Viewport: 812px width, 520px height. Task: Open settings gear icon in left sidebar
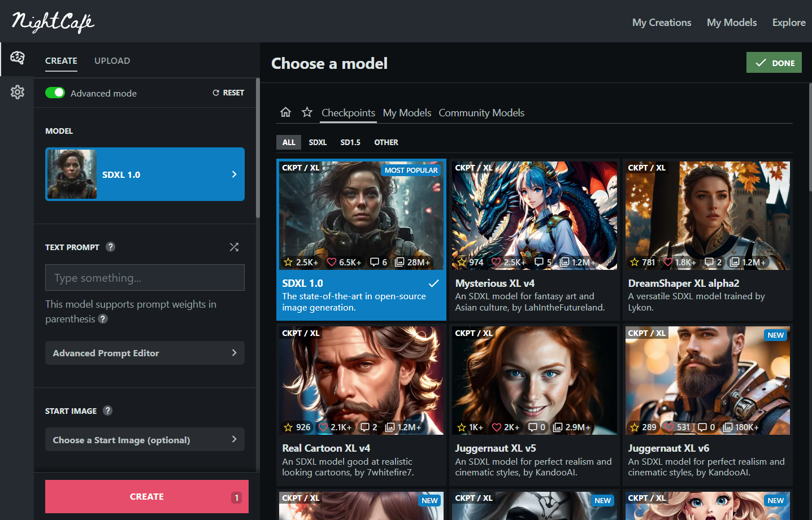point(18,92)
